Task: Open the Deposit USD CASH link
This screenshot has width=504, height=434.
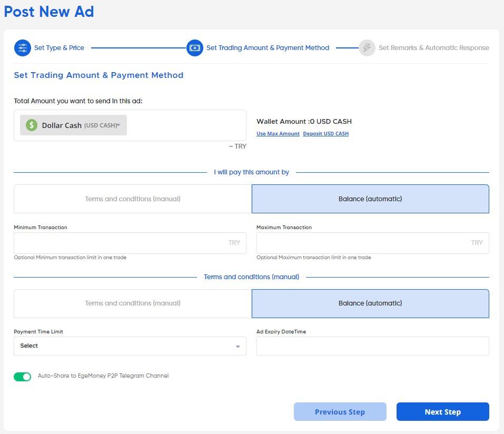Action: 325,134
